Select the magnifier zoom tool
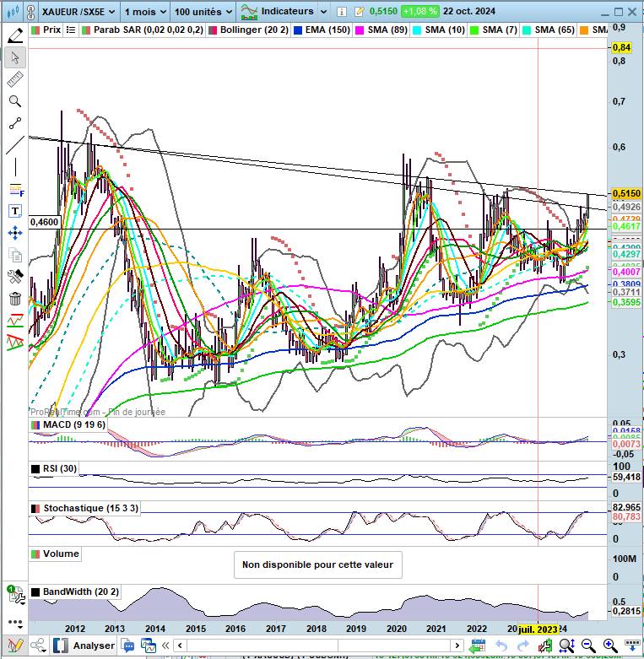The width and height of the screenshot is (644, 659). pyautogui.click(x=15, y=101)
